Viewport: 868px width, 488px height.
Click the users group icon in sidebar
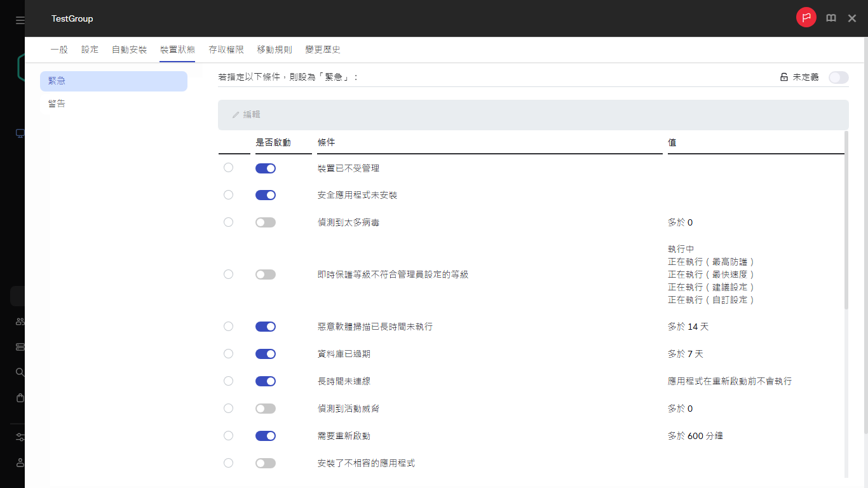[x=19, y=321]
